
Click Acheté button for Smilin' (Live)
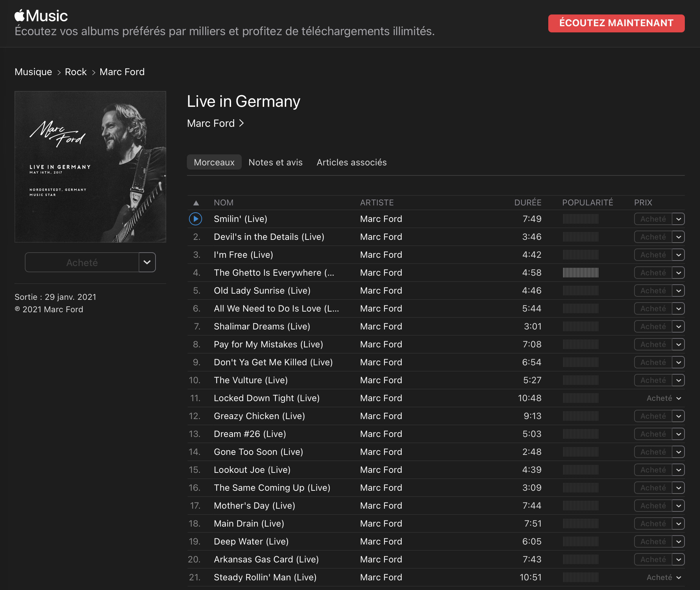pyautogui.click(x=653, y=219)
